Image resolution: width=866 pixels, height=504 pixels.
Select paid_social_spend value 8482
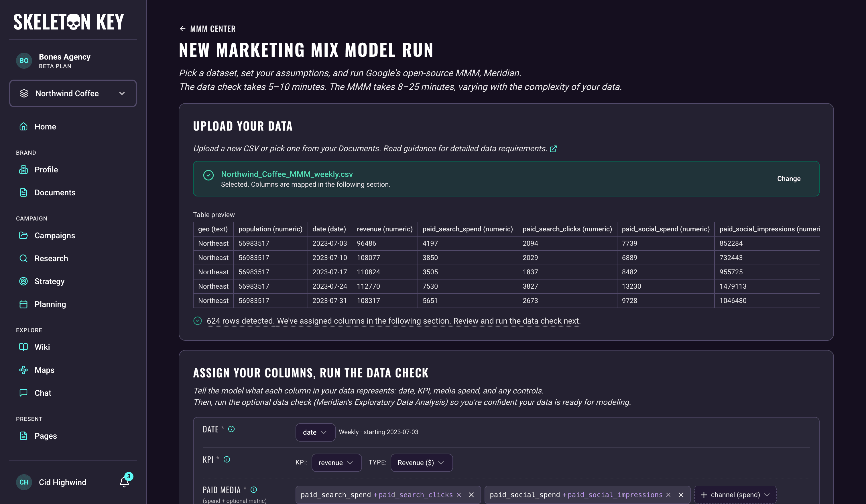pos(666,272)
